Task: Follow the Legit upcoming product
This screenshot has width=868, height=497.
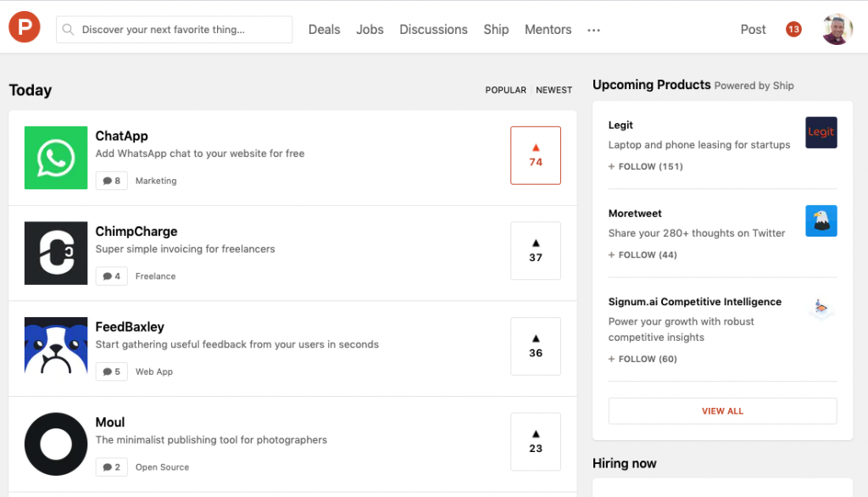Action: coord(645,166)
